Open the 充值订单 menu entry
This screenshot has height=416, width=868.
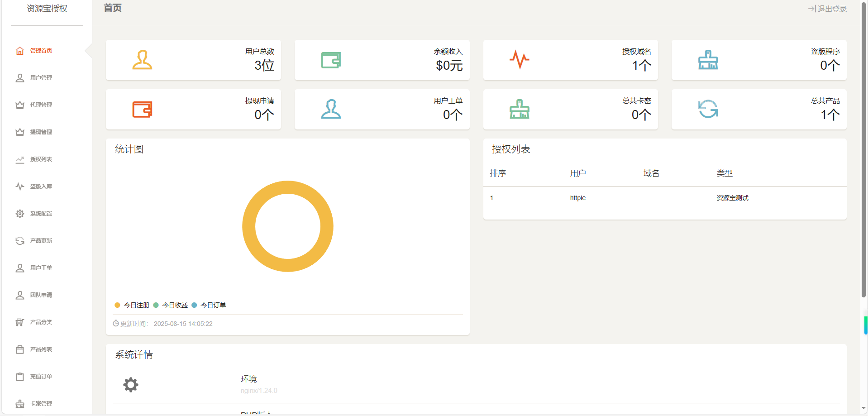click(x=41, y=376)
